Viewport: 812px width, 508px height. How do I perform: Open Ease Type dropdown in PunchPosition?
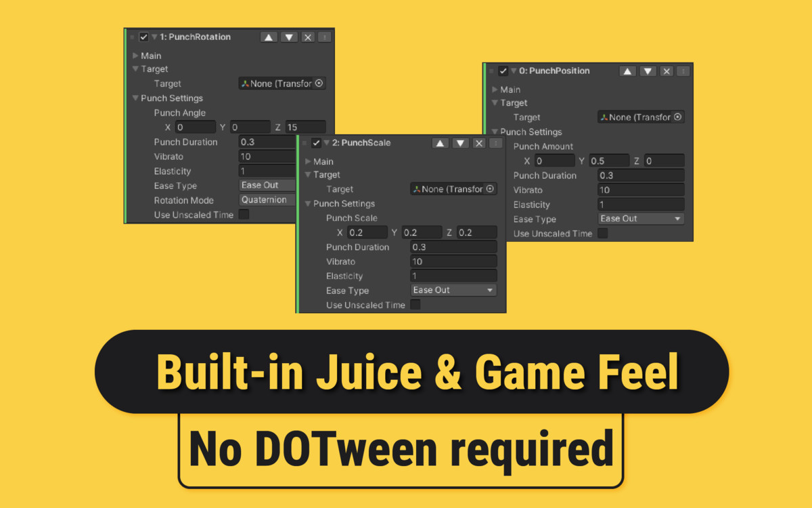(x=641, y=219)
